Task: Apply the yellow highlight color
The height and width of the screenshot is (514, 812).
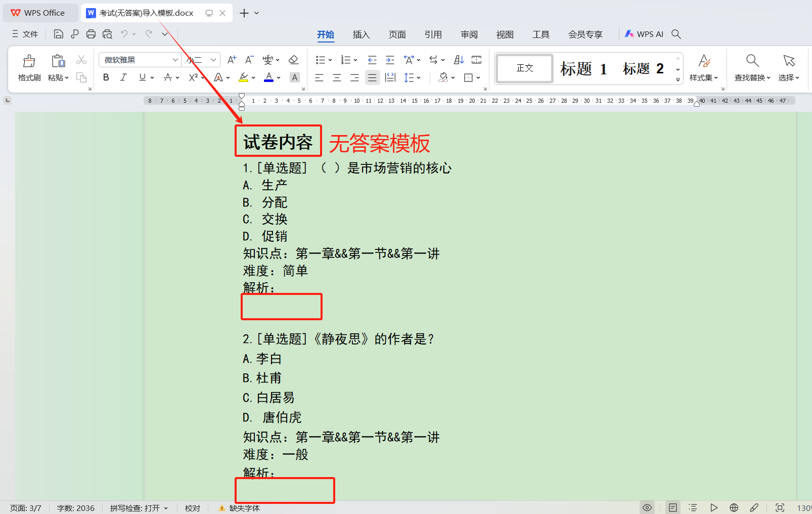Action: click(x=243, y=77)
